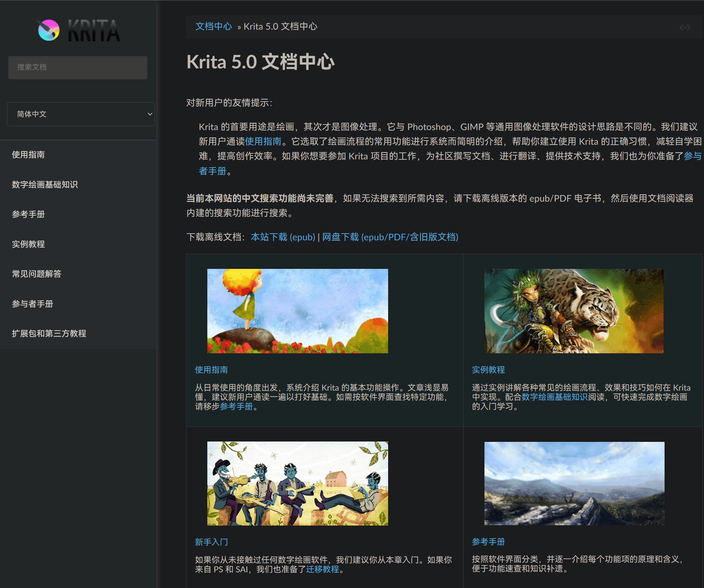Viewport: 704px width, 588px height.
Task: Select 数字绘画基础知识 in the sidebar
Action: pos(45,184)
